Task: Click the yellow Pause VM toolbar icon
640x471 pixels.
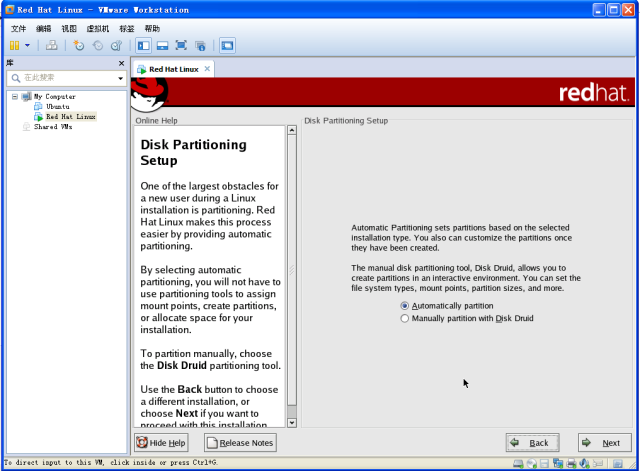Action: pos(14,45)
